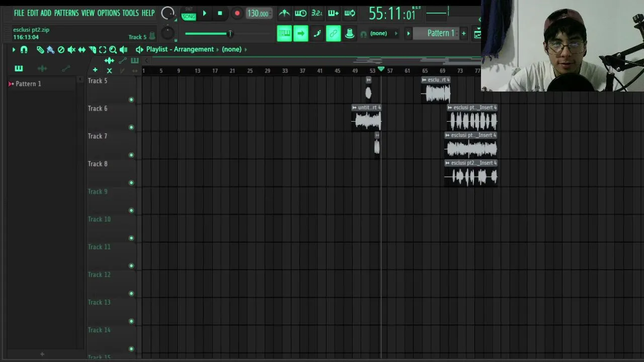Click the overdub recording icon
Screen dimensions: 644x362
[333, 13]
